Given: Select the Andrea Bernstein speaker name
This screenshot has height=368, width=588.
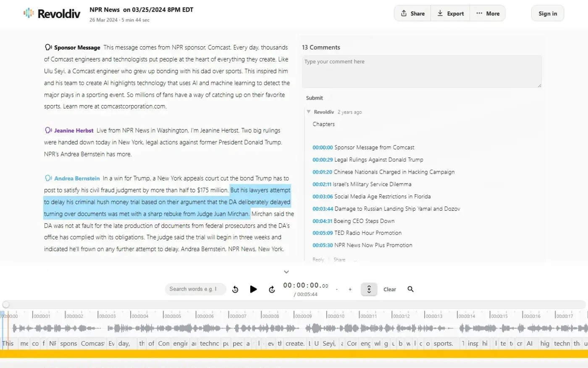Looking at the screenshot, I should [77, 178].
